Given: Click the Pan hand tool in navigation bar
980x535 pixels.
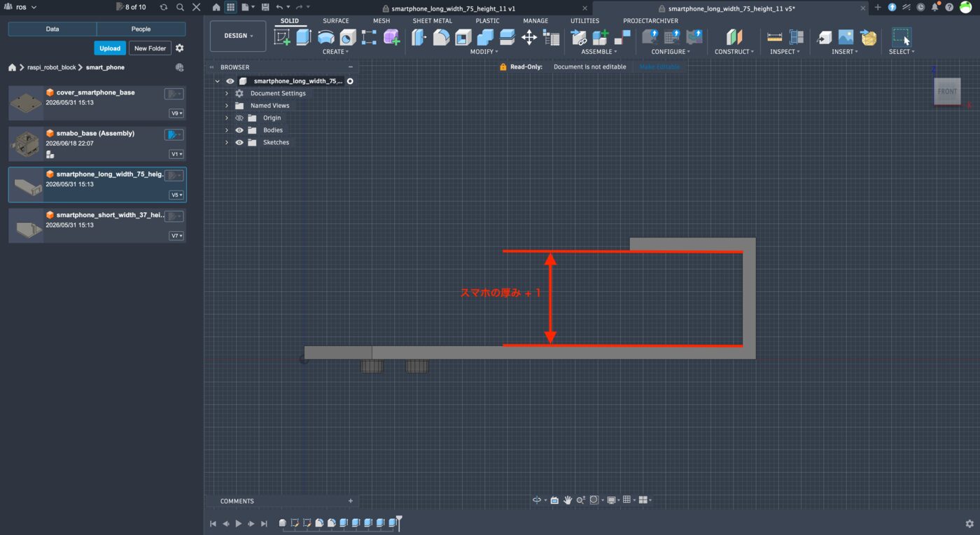Looking at the screenshot, I should tap(568, 500).
